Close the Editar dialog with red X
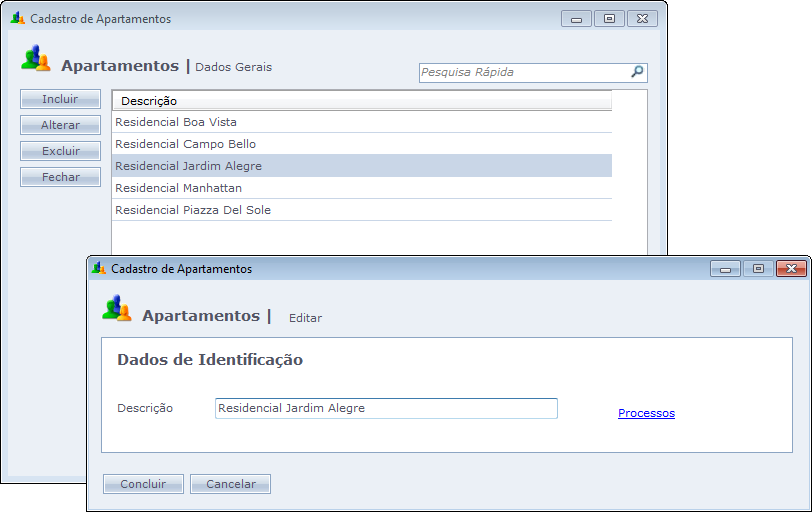This screenshot has width=812, height=512. pyautogui.click(x=791, y=269)
